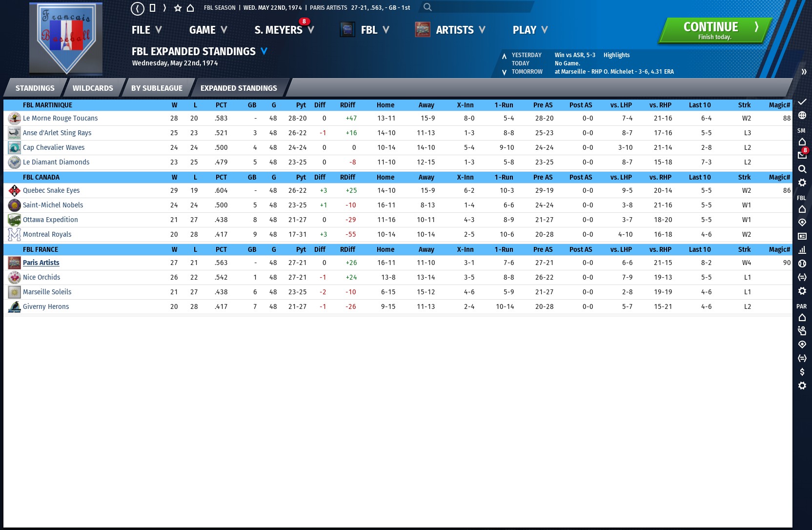Open the Saint-Michel Nobels team page
The height and width of the screenshot is (530, 812).
point(53,205)
